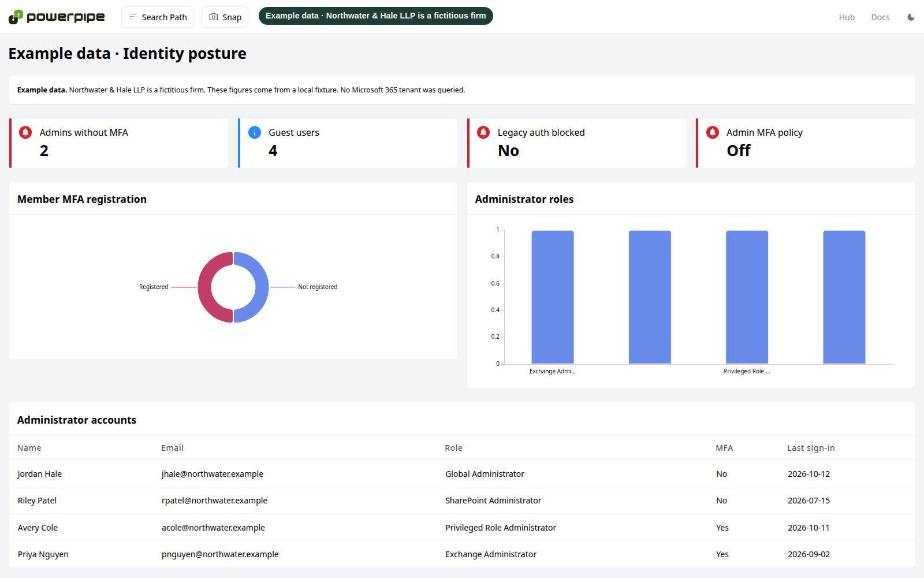Click the Snap camera button
The image size is (924, 578).
tap(225, 17)
